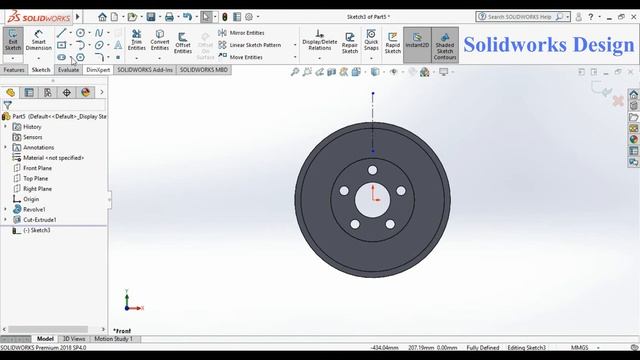The image size is (640, 360).
Task: Open the Line tool dropdown arrow
Action: (70, 33)
